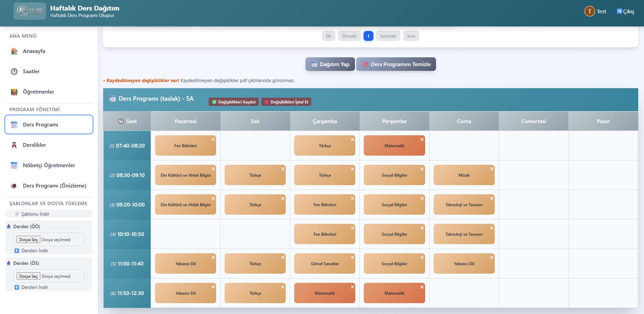Select Ders Programı in sidebar menu
Screen dimensions: 644x314
pyautogui.click(x=49, y=124)
